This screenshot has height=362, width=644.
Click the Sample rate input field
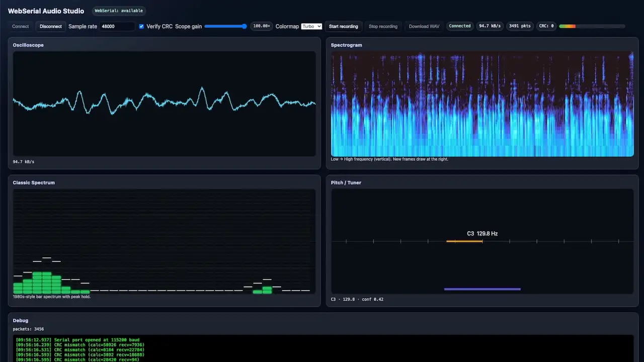point(117,26)
